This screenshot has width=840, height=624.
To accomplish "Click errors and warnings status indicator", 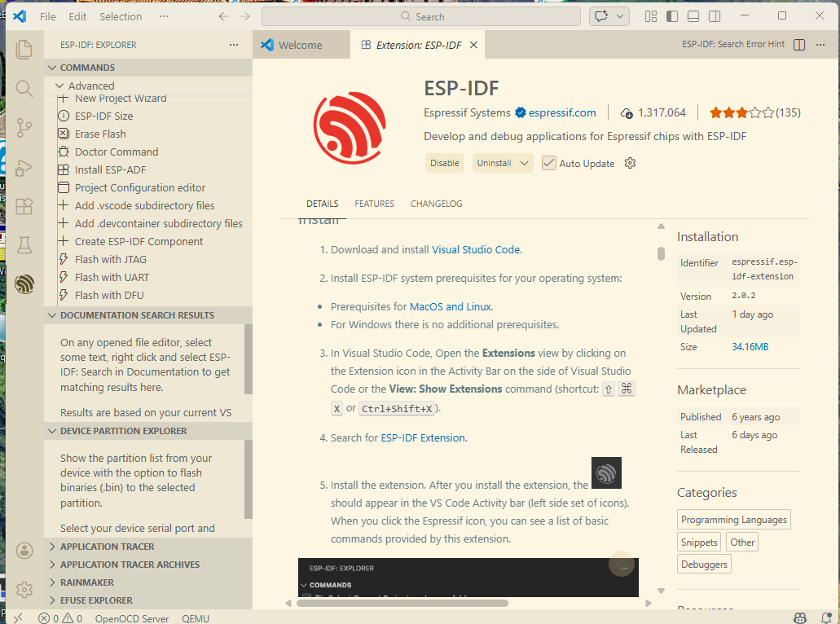I will [x=60, y=618].
